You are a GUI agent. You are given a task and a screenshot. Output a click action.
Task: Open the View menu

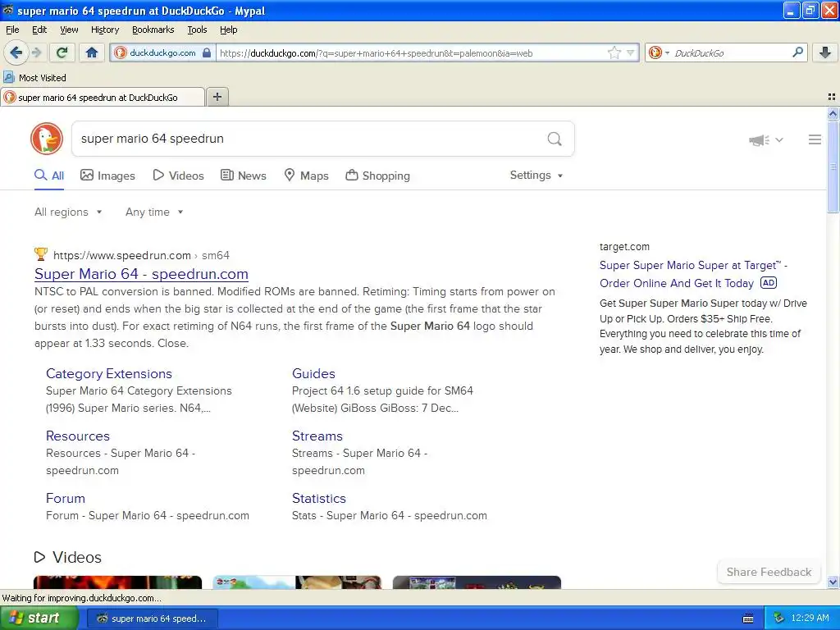(69, 30)
